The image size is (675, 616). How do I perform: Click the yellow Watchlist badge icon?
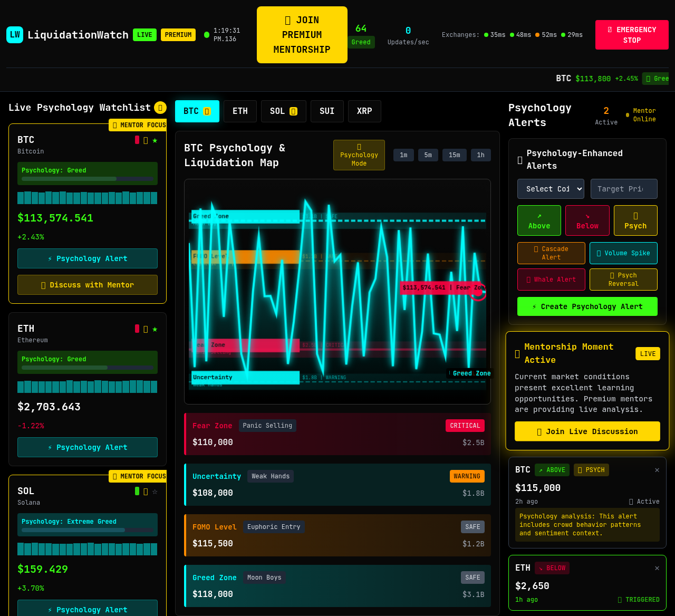point(160,108)
